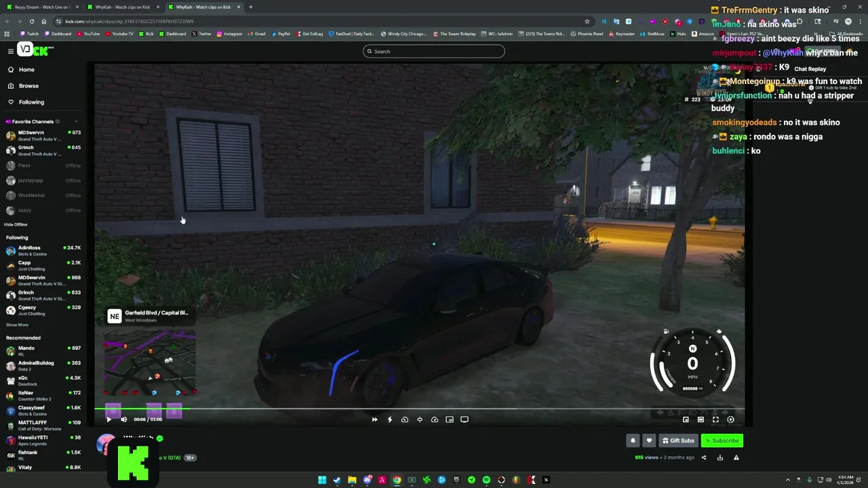
Task: Play the clip with the play button
Action: pos(108,420)
